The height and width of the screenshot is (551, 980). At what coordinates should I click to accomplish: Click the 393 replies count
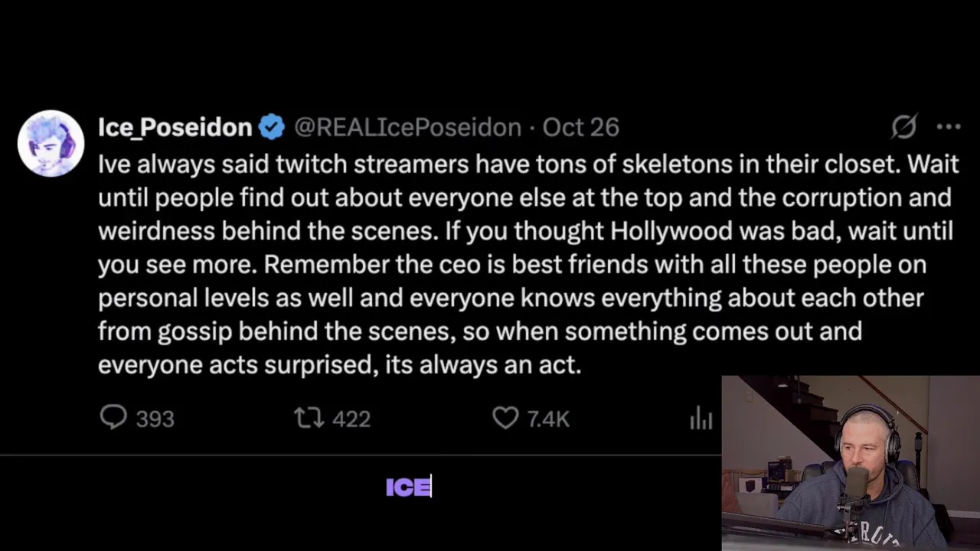pyautogui.click(x=155, y=419)
